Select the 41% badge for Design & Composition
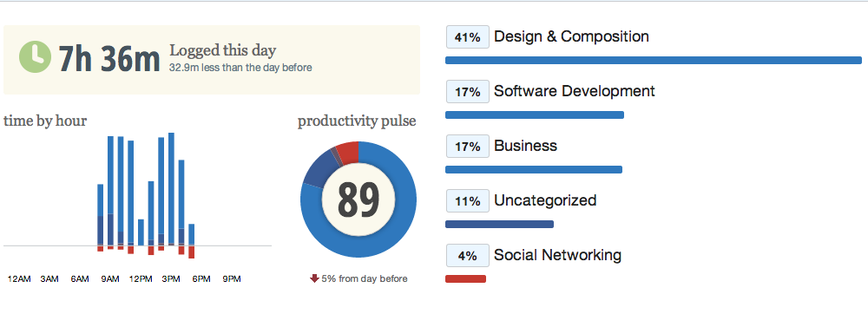 (468, 37)
